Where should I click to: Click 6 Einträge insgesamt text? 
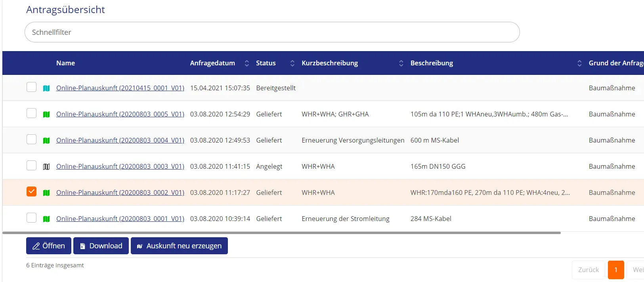(x=55, y=265)
